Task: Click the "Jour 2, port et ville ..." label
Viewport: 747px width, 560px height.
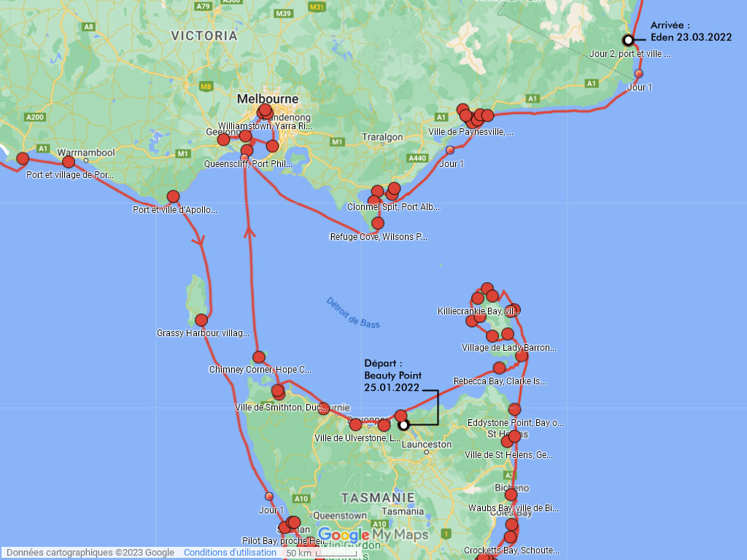Action: click(630, 54)
